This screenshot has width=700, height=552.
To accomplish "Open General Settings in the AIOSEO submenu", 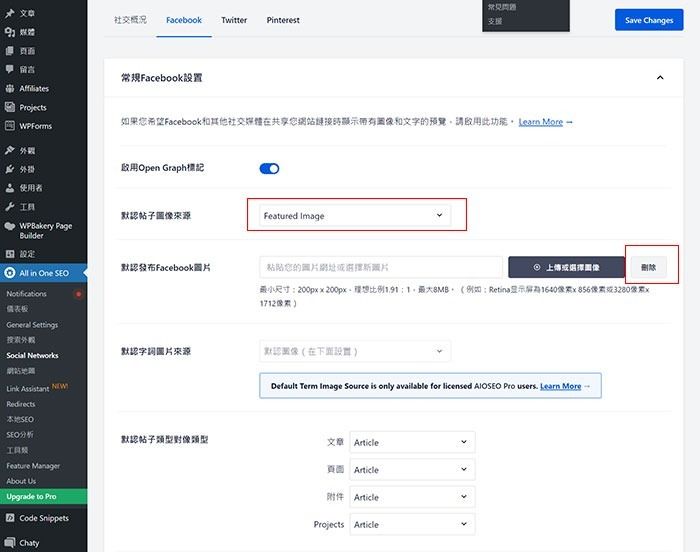I will click(x=32, y=325).
